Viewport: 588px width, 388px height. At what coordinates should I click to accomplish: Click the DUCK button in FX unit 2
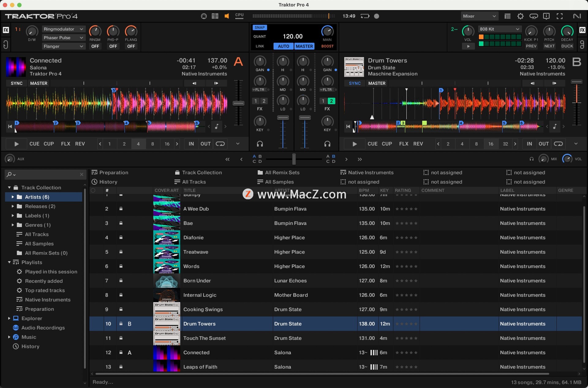point(567,46)
